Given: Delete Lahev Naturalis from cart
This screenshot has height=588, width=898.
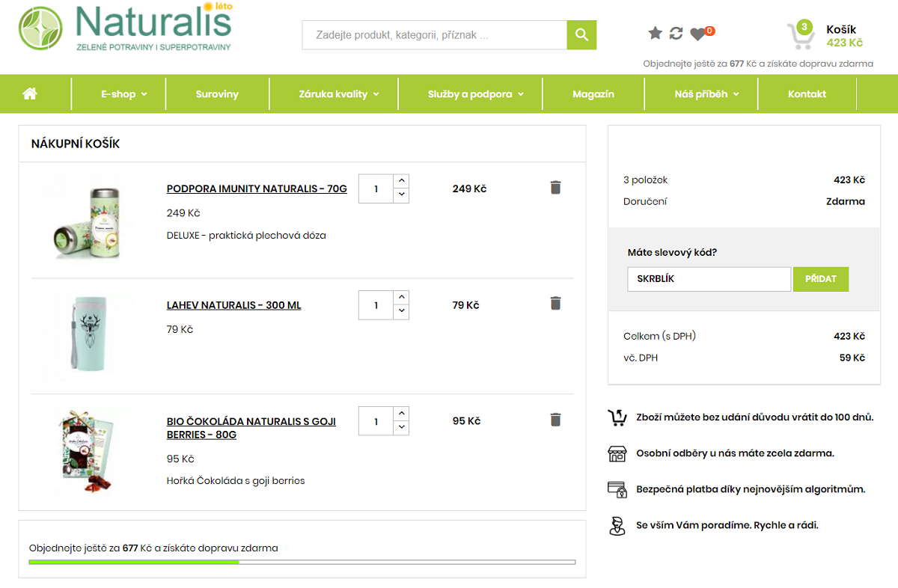Looking at the screenshot, I should (555, 303).
